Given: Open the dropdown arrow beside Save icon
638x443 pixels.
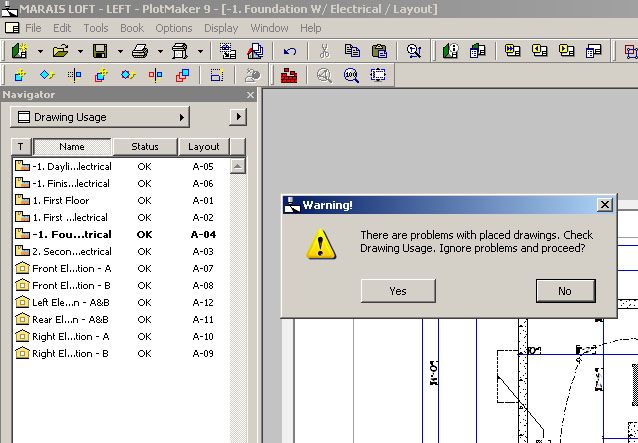Looking at the screenshot, I should click(120, 52).
